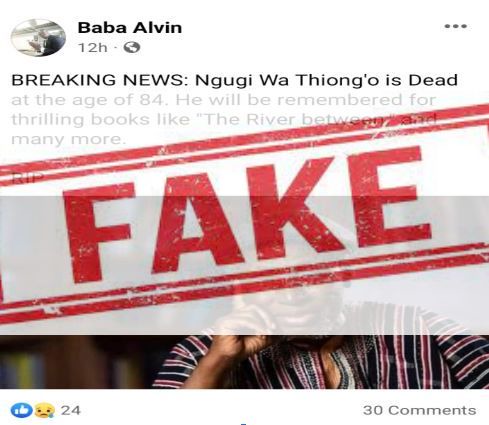Image resolution: width=489 pixels, height=425 pixels.
Task: Open Baba Alvin's profile picture
Action: coord(38,38)
